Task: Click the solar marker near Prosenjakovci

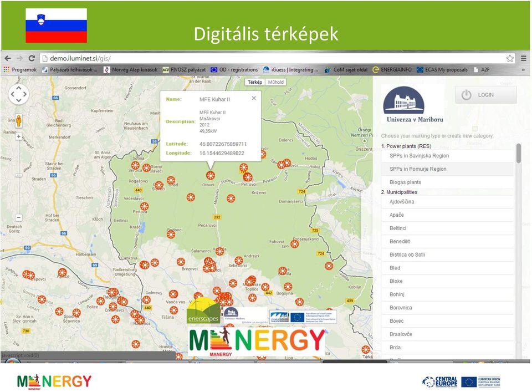Action: coord(294,244)
